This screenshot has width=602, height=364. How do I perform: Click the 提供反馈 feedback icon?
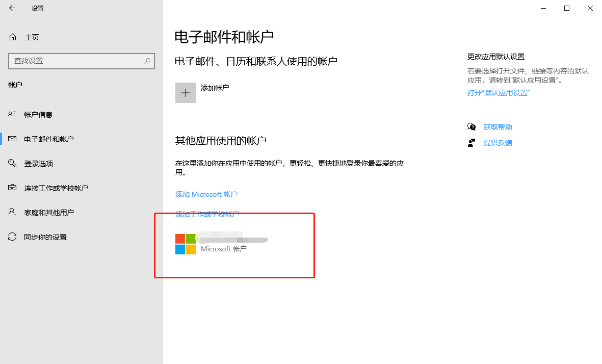pyautogui.click(x=472, y=142)
